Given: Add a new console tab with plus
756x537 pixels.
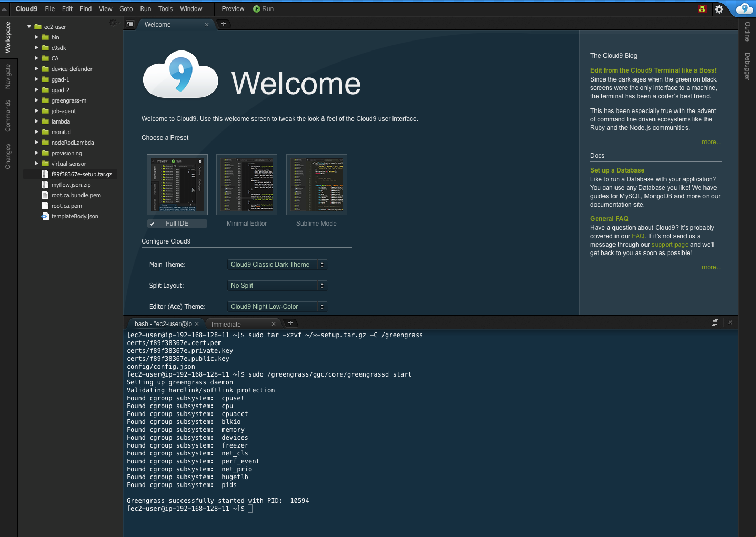Looking at the screenshot, I should point(290,323).
